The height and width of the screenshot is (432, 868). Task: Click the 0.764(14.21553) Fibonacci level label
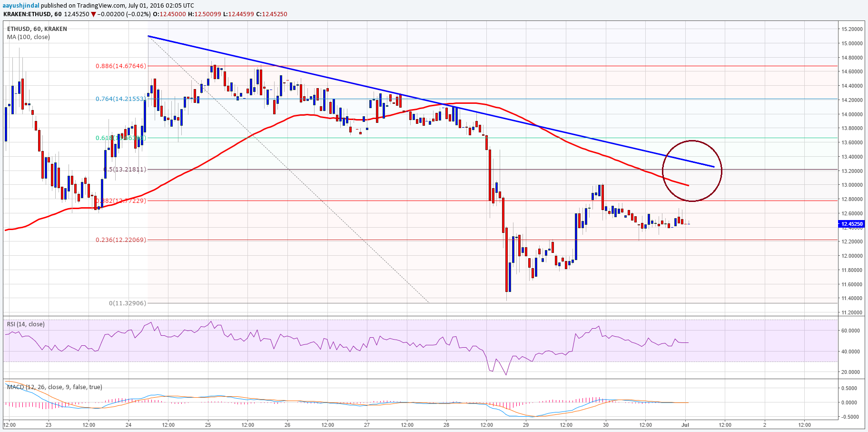point(121,99)
